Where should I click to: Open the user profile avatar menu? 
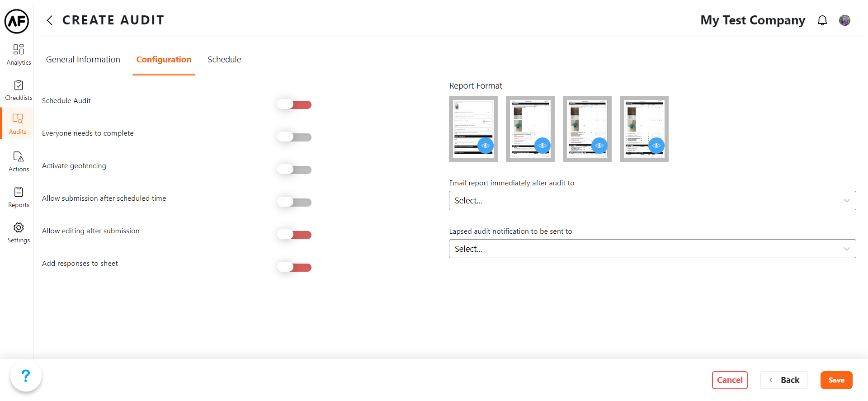point(844,20)
